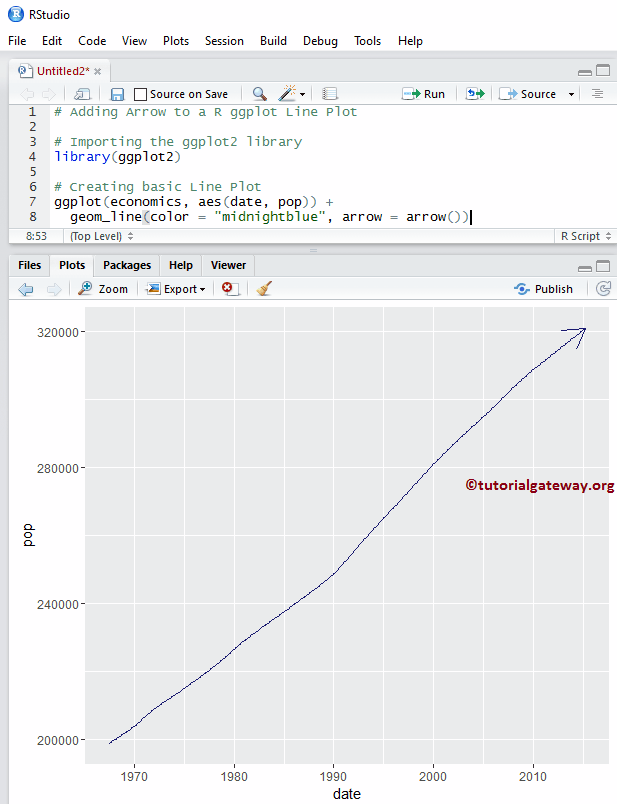Open the File menu
617x804 pixels.
17,41
